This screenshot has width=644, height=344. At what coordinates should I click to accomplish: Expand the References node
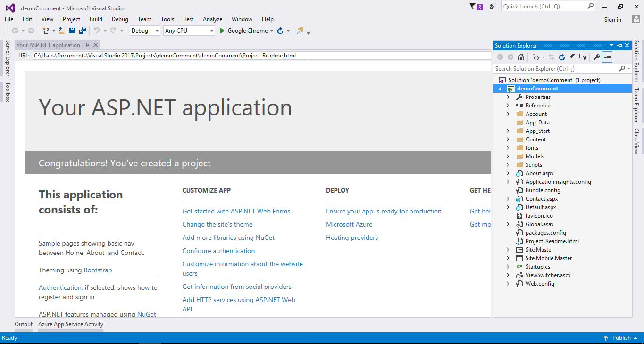508,106
